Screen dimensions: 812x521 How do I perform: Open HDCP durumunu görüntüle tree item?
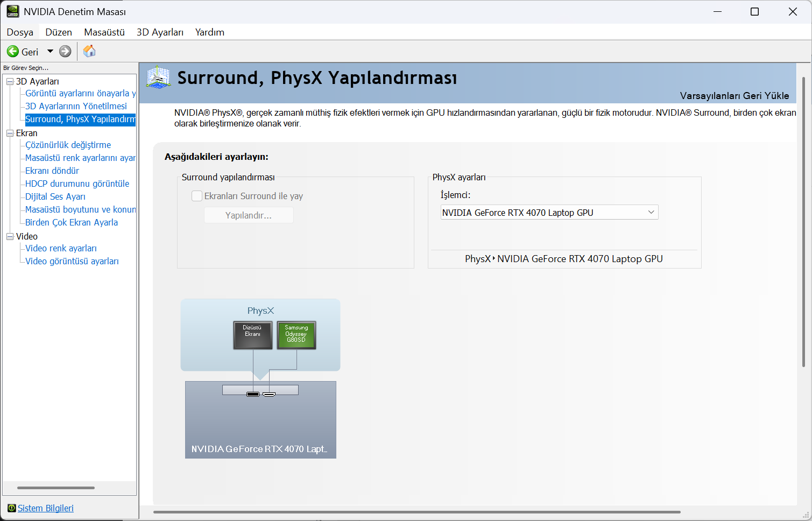(77, 184)
